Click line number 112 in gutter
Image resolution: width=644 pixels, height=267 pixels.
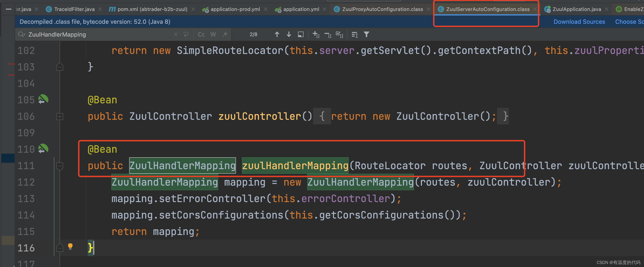(26, 182)
